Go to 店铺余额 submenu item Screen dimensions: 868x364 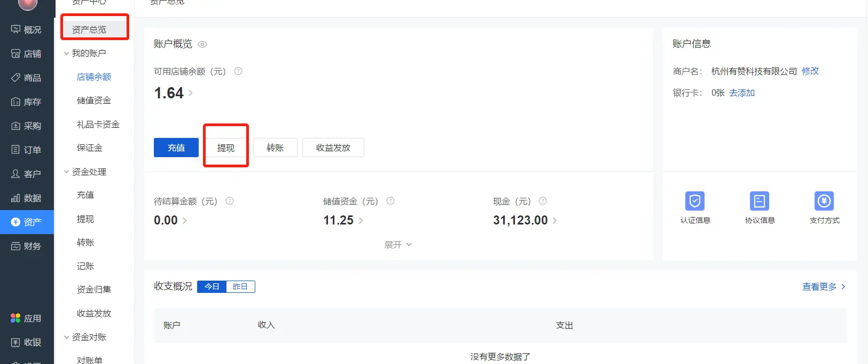tap(94, 77)
